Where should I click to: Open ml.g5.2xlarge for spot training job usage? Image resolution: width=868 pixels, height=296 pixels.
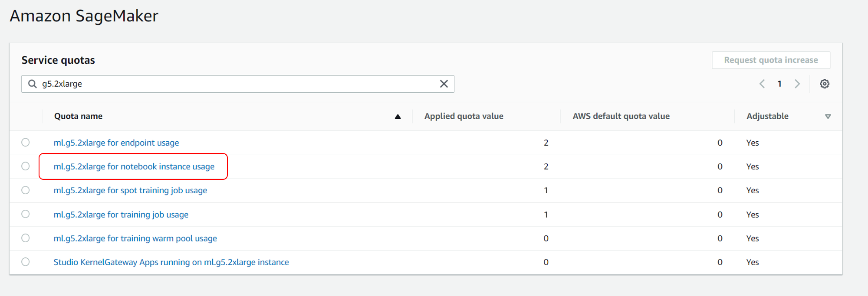[130, 190]
